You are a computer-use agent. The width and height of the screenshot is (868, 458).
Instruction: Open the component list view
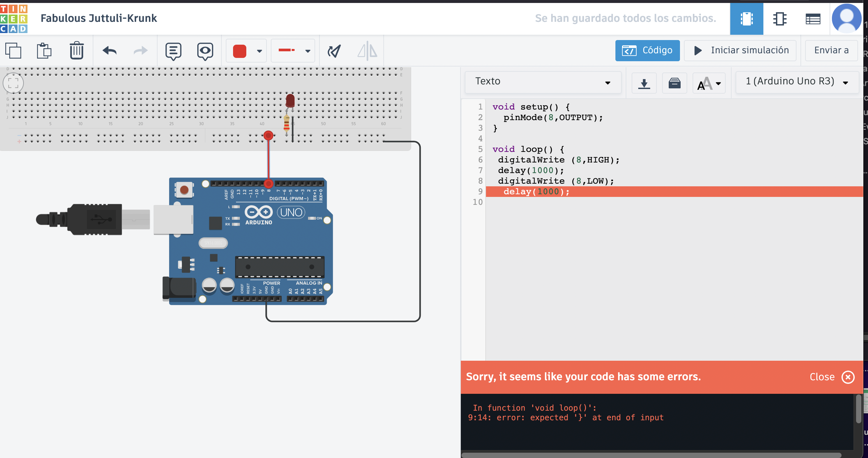pos(812,19)
